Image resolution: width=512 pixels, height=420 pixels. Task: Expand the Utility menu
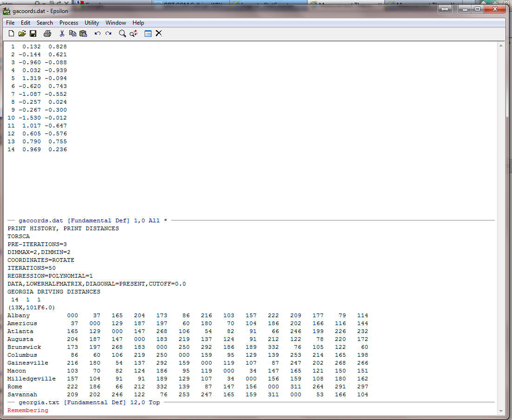coord(92,23)
